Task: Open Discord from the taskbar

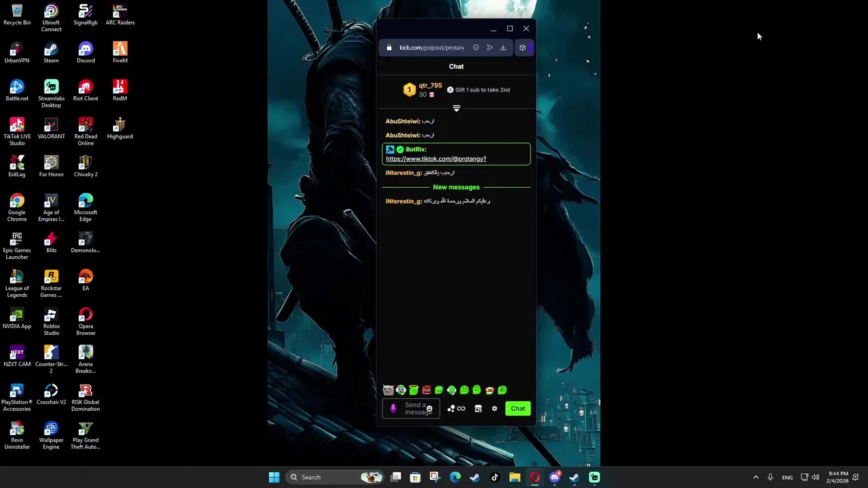Action: pyautogui.click(x=555, y=477)
